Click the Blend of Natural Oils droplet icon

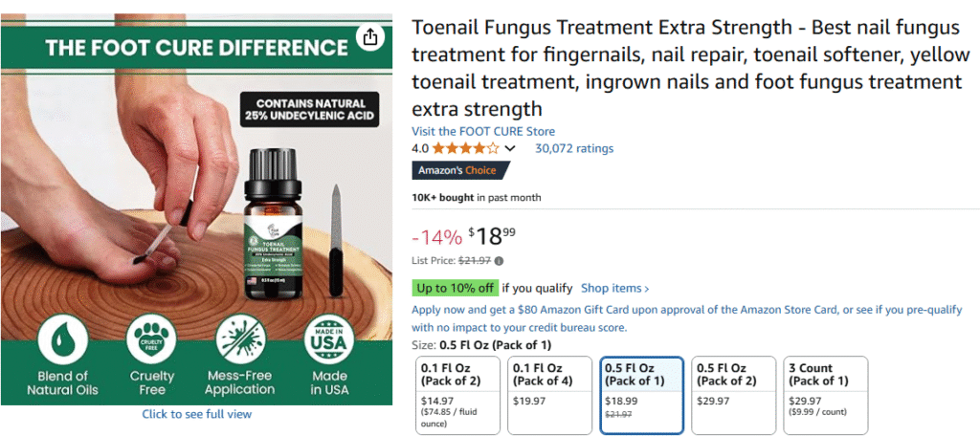(x=62, y=339)
